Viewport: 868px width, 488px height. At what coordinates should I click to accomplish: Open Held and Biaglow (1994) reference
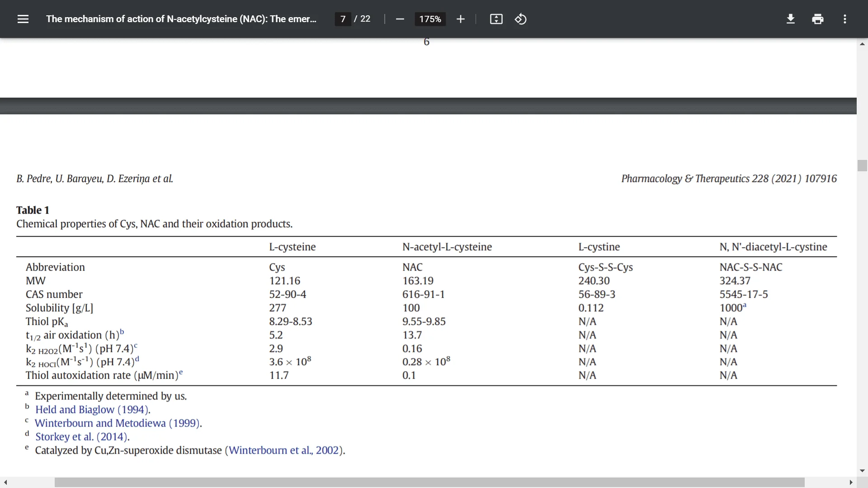pyautogui.click(x=92, y=410)
